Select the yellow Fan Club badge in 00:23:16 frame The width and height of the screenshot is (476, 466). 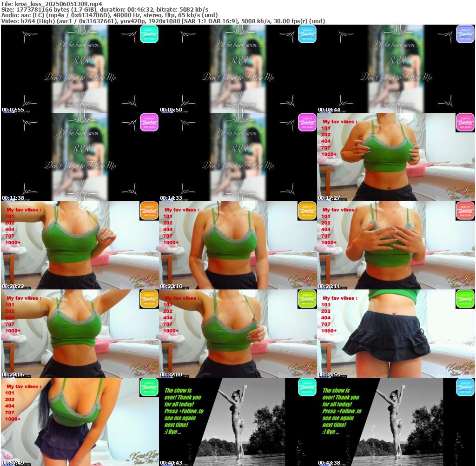pos(307,210)
